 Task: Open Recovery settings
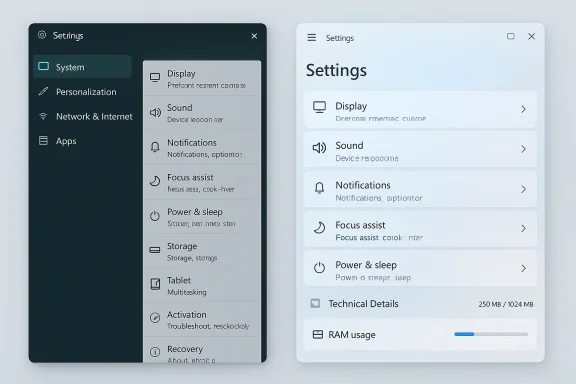point(202,350)
